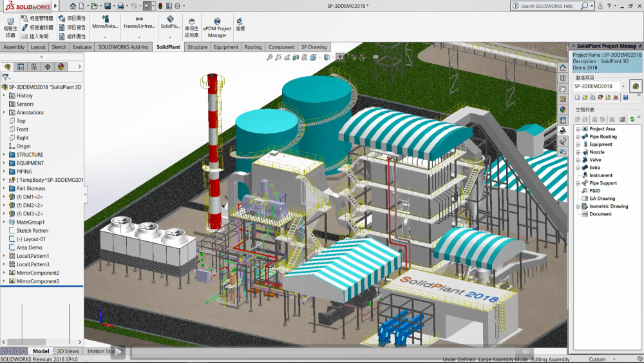The width and height of the screenshot is (644, 363).
Task: Expand the Isometric Drawing node
Action: [x=578, y=206]
